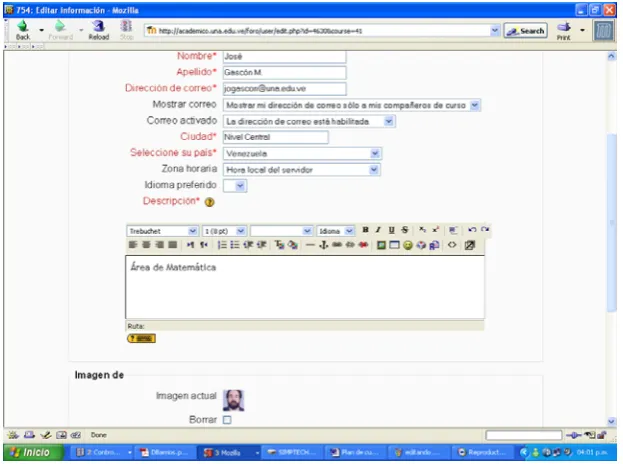Switch to editando taskbar item
The width and height of the screenshot is (623, 464).
(419, 452)
